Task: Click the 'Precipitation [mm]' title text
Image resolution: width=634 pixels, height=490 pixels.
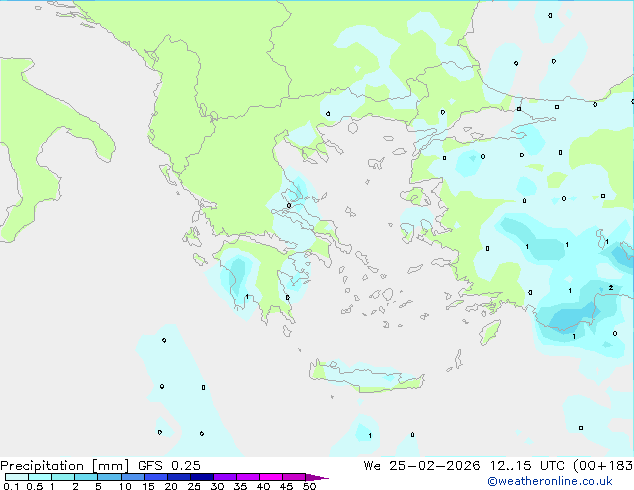Action: click(x=64, y=466)
